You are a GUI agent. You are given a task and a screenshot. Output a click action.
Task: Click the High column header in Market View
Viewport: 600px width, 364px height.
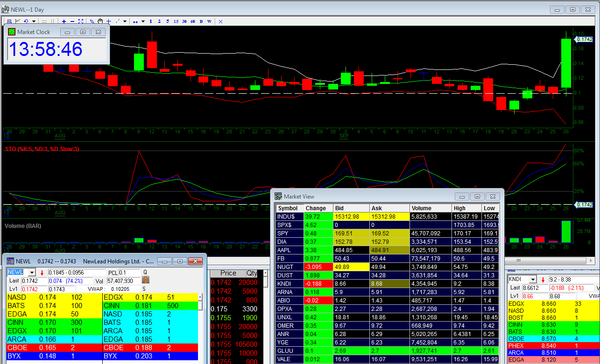click(x=466, y=208)
